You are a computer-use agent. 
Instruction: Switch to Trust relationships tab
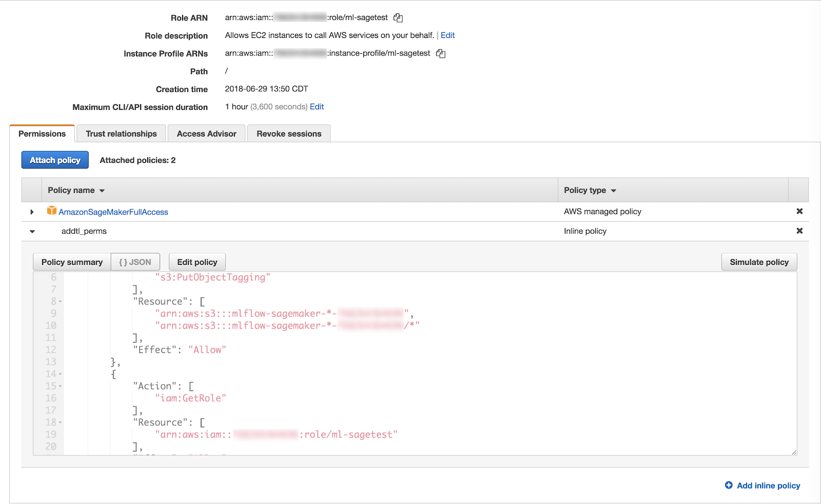tap(121, 134)
